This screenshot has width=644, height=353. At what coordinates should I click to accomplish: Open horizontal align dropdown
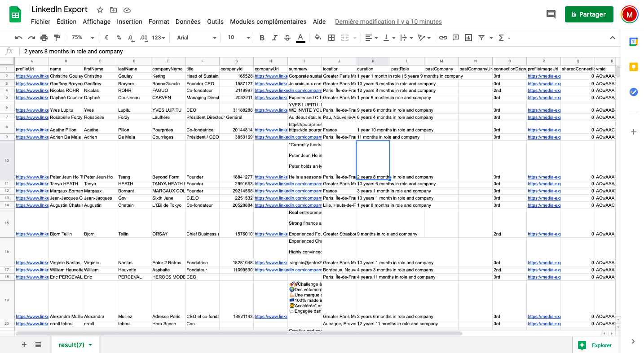click(371, 38)
